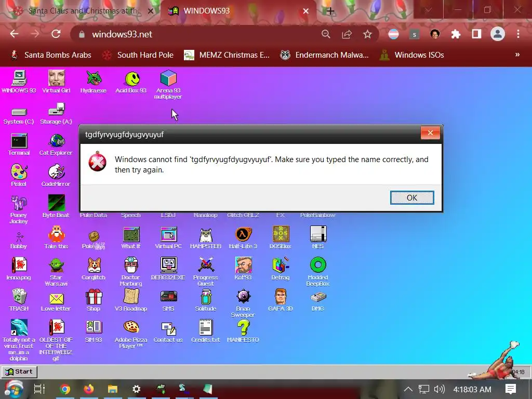
Task: Expand the bookmarks overflow chevron
Action: (x=517, y=55)
